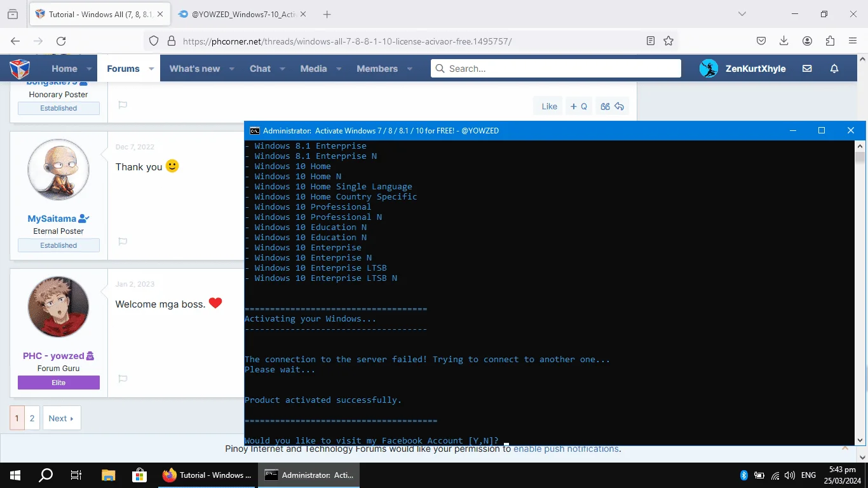This screenshot has width=868, height=488.
Task: Click Next pagination button
Action: (62, 418)
